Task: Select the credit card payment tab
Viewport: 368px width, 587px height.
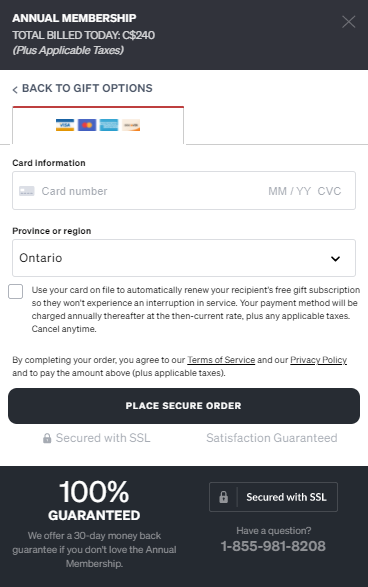Action: (98, 125)
